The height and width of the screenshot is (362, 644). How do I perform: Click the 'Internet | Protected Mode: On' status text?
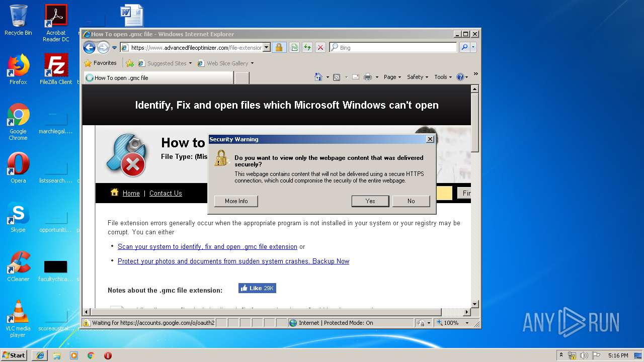[336, 323]
